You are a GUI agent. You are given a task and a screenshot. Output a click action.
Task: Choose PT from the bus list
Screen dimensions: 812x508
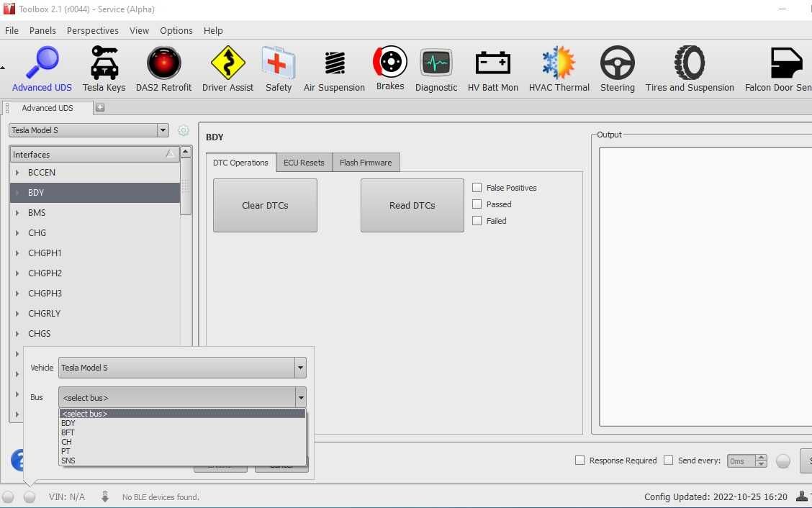pyautogui.click(x=182, y=451)
